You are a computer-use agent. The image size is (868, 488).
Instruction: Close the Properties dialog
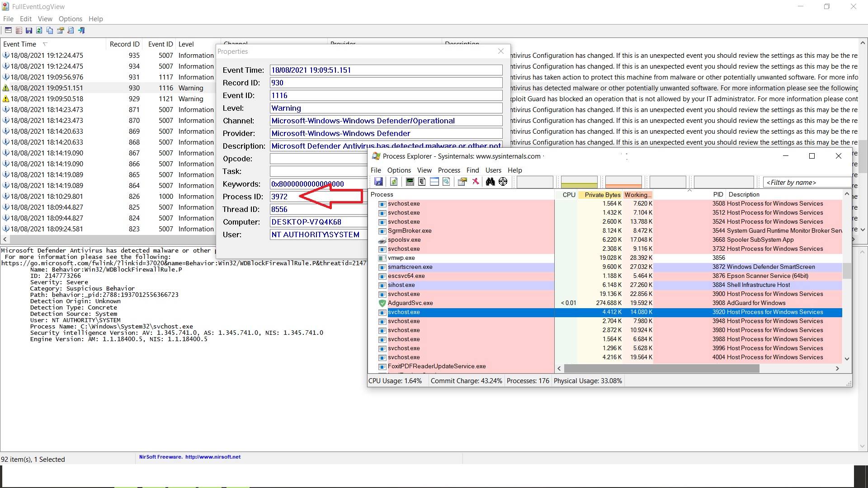point(501,52)
